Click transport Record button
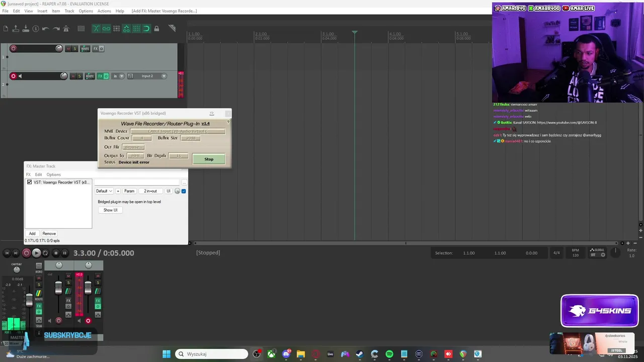The image size is (644, 362). (26, 253)
